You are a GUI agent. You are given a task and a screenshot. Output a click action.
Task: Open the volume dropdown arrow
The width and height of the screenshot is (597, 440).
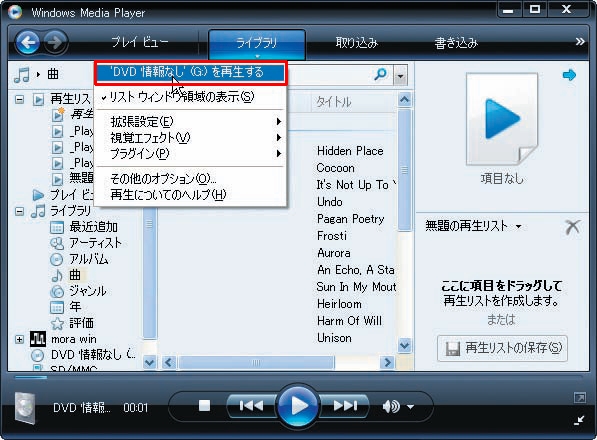(x=410, y=407)
